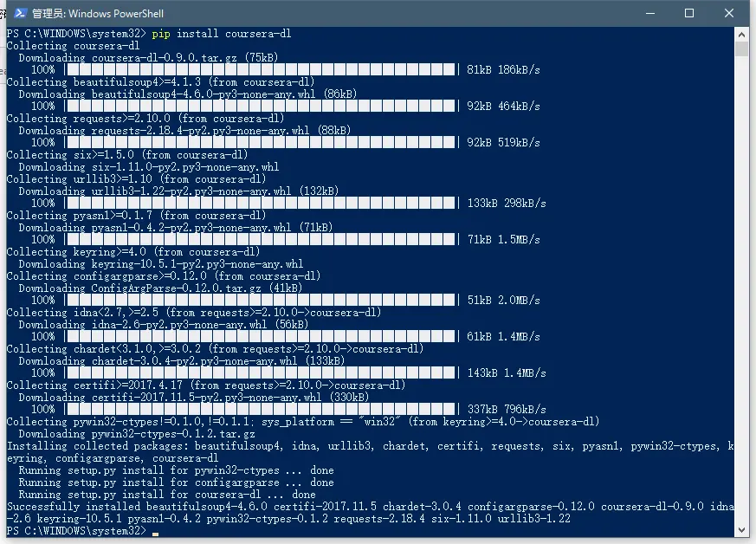Click 'Collecting chardet<3.1.0,>=3.0.2' line
Image resolution: width=756 pixels, height=544 pixels.
pyautogui.click(x=215, y=349)
